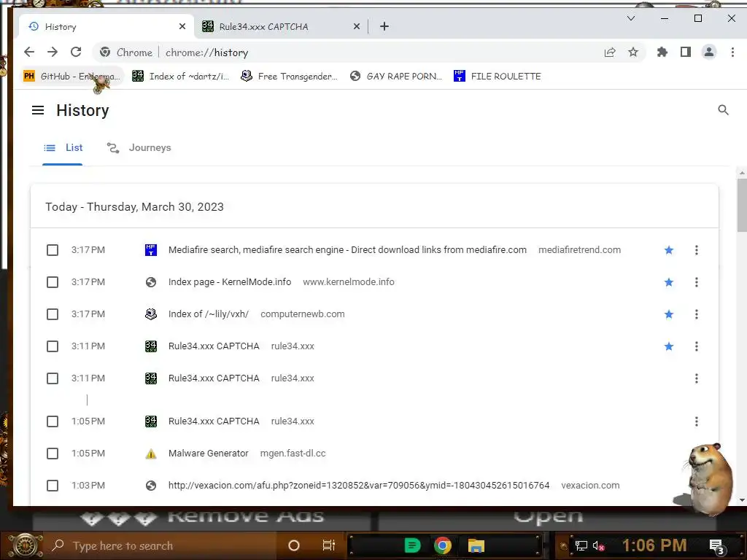Image resolution: width=747 pixels, height=560 pixels.
Task: Select the List tab in History
Action: tap(63, 147)
